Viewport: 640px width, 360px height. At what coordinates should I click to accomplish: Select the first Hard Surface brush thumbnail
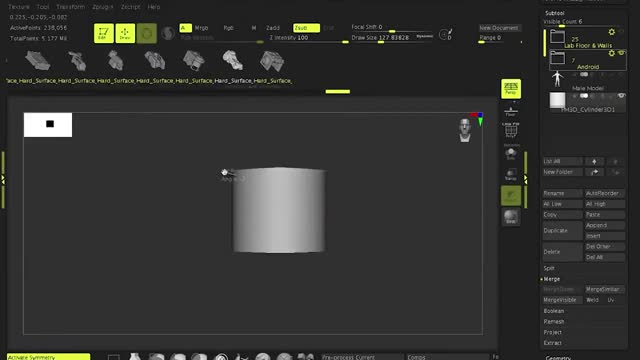click(38, 61)
